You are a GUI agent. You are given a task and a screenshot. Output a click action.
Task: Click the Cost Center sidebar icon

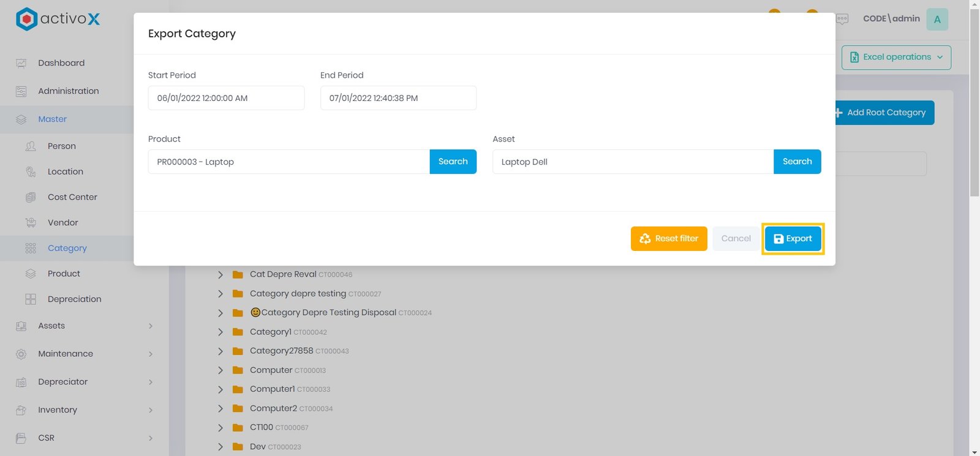click(x=31, y=197)
